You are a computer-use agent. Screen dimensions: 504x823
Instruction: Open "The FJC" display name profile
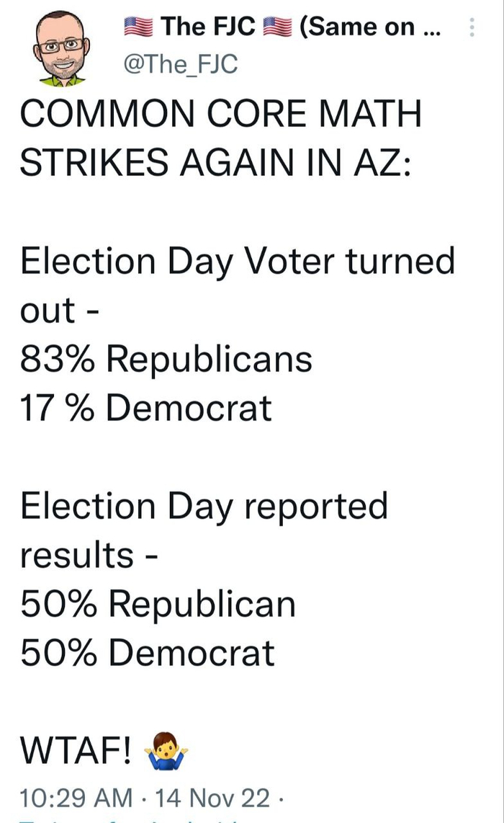[x=207, y=27]
